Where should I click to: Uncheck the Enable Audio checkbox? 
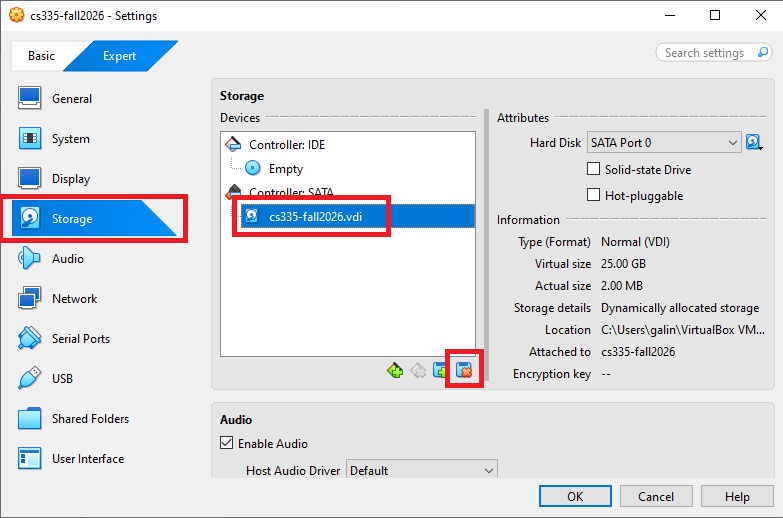pyautogui.click(x=227, y=443)
